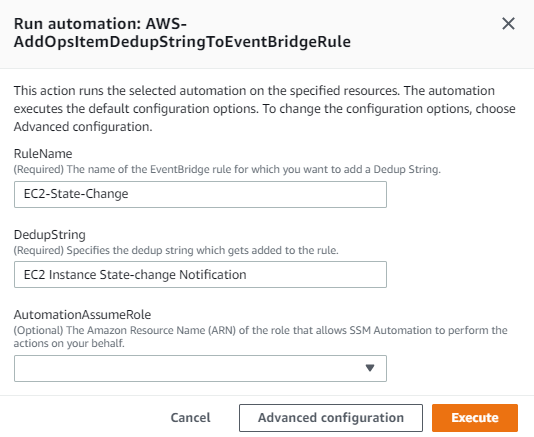Select the EC2-State-Change text in RuleName
This screenshot has width=534, height=437.
click(76, 194)
